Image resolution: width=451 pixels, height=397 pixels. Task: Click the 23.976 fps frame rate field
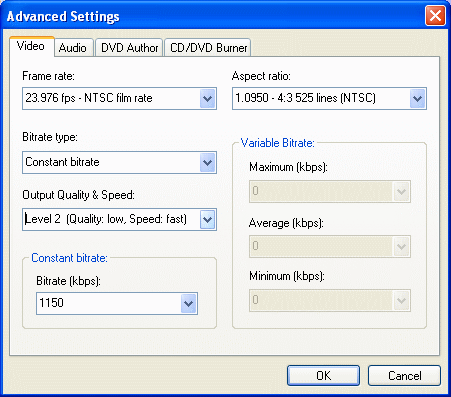[119, 99]
